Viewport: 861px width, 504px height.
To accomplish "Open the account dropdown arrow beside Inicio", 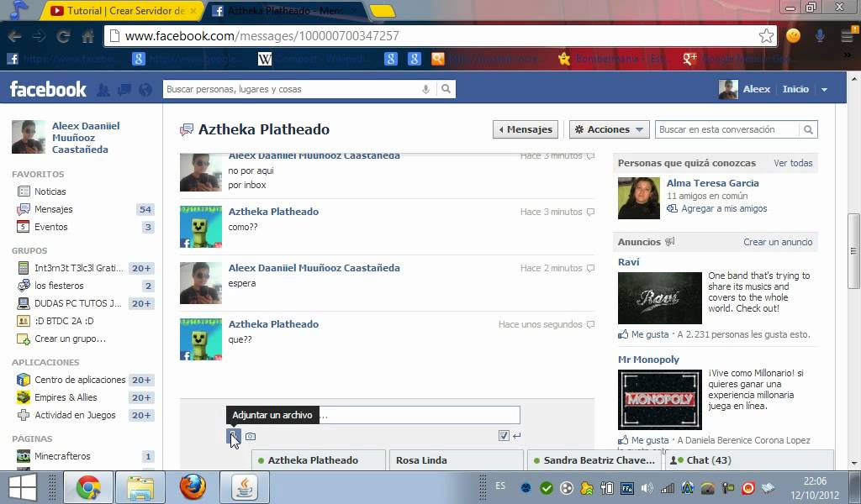I will pos(824,89).
